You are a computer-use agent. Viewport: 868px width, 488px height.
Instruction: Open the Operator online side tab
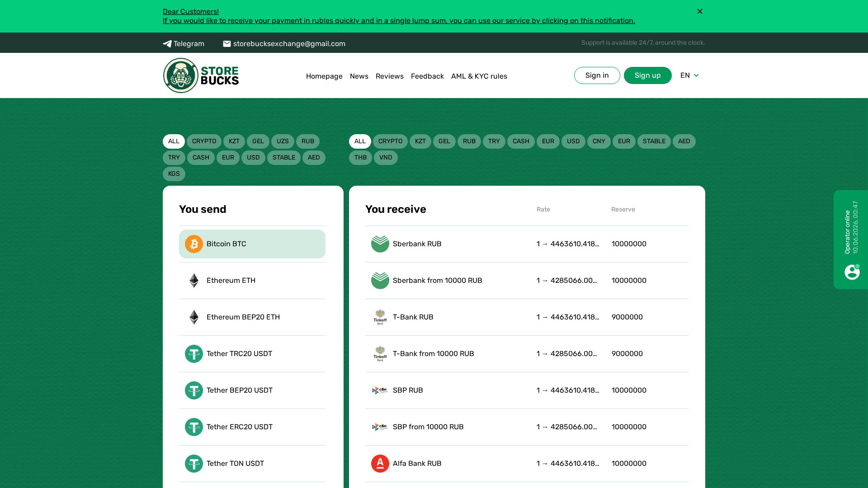coord(851,239)
